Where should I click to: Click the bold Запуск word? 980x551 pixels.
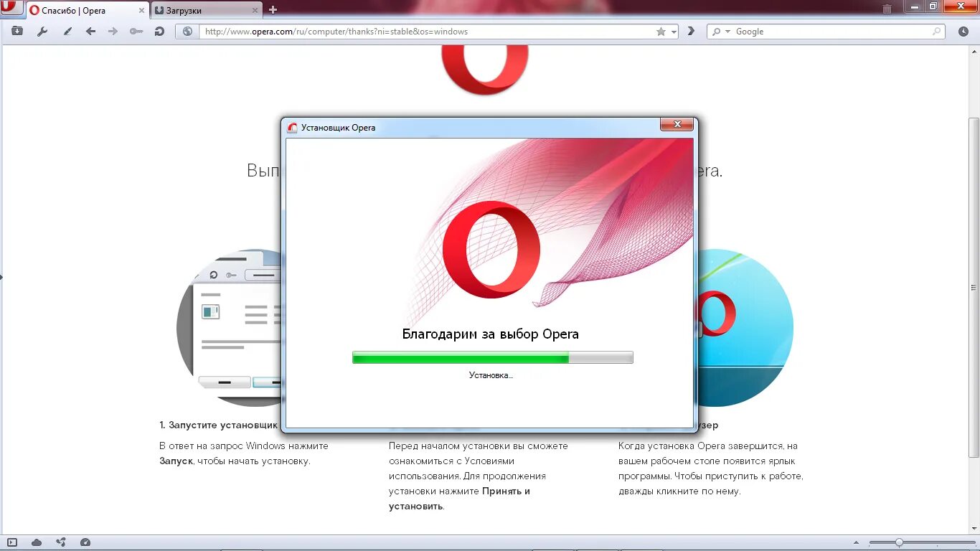coord(176,461)
